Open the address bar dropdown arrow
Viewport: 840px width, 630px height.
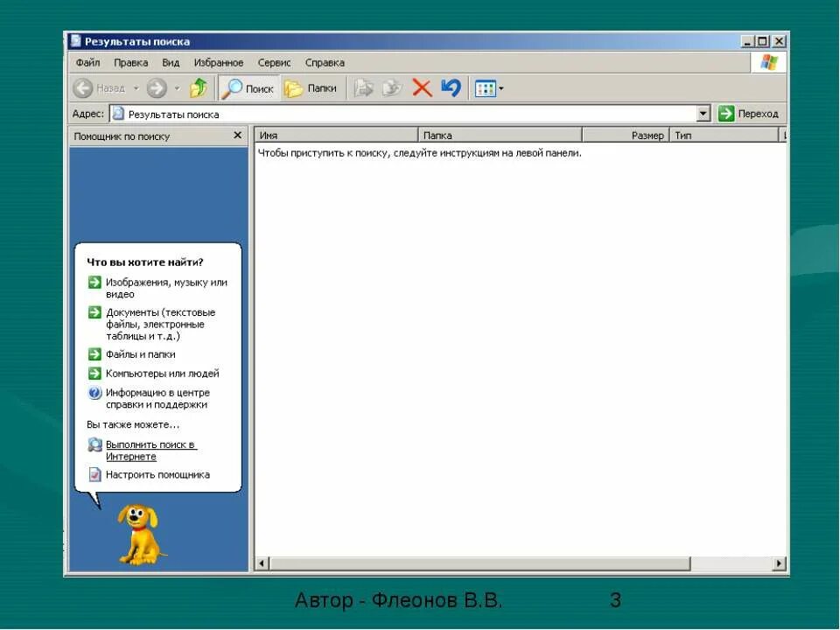[704, 113]
